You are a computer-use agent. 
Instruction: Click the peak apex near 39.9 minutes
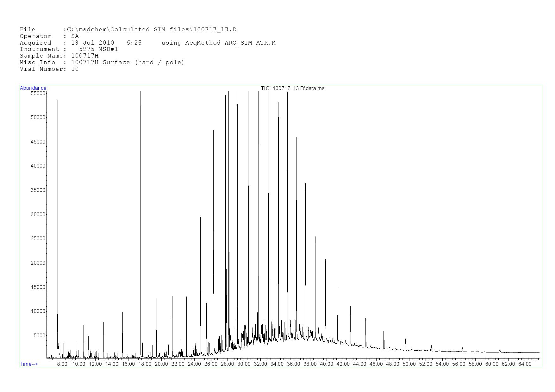pyautogui.click(x=325, y=260)
